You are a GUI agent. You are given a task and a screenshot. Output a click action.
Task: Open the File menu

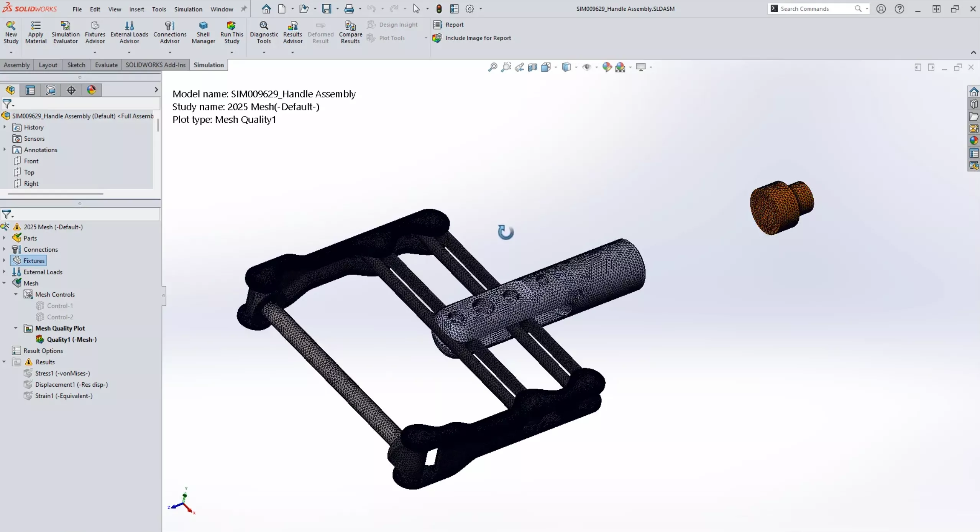click(77, 9)
